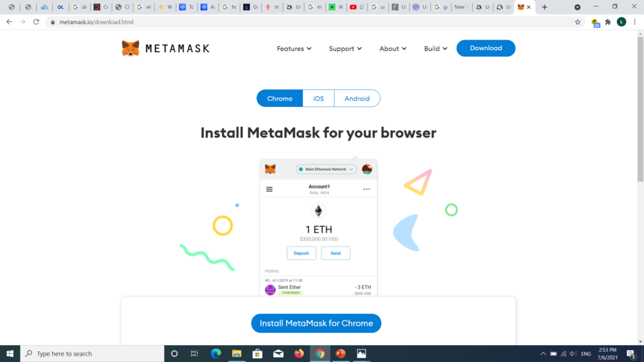The height and width of the screenshot is (362, 644).
Task: Open Wi-Fi network settings in tray
Action: [563, 354]
